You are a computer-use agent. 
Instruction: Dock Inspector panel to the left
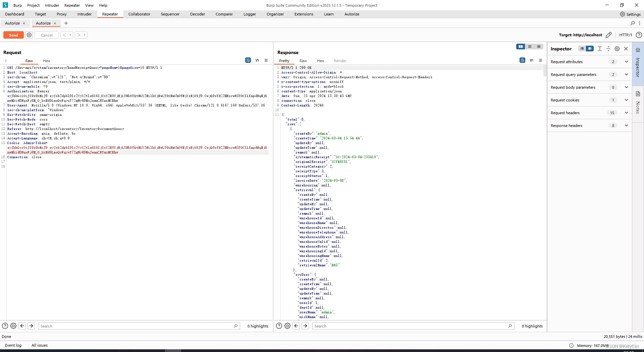point(582,49)
